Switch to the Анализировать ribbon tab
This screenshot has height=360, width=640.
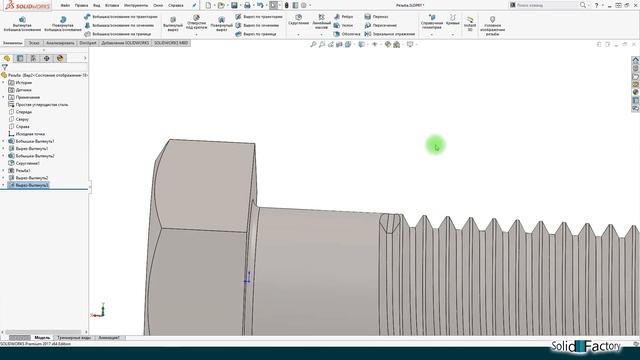pos(60,43)
